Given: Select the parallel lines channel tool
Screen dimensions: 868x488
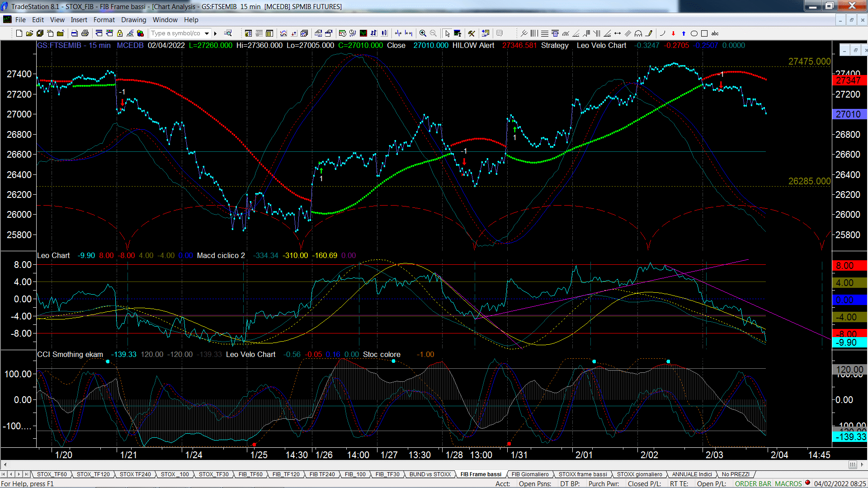Looking at the screenshot, I should [628, 33].
